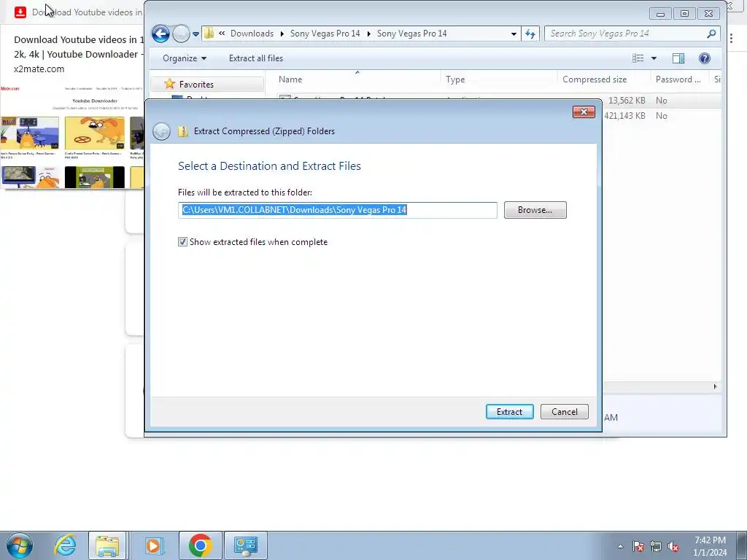The image size is (747, 560).
Task: Select the 421,143 KB file row
Action: [x=661, y=116]
